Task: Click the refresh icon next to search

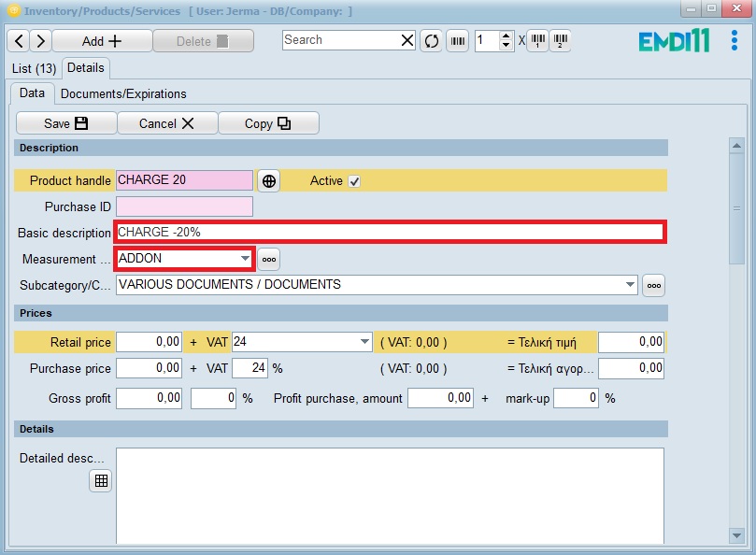Action: coord(431,41)
